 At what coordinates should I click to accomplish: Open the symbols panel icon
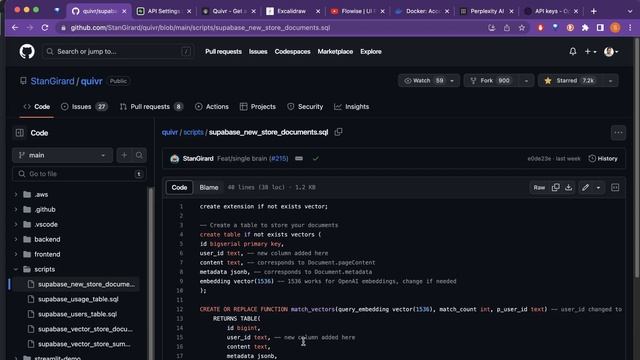point(615,187)
